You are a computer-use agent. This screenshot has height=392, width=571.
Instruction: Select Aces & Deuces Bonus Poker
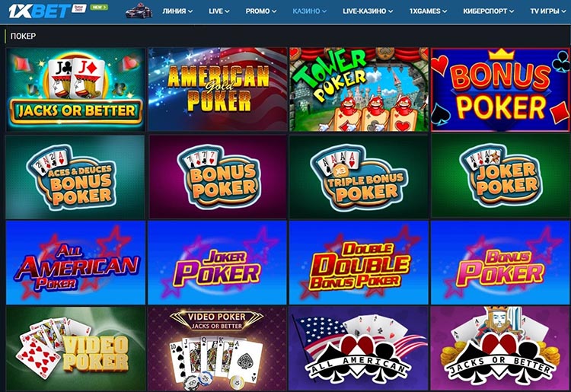pos(75,177)
